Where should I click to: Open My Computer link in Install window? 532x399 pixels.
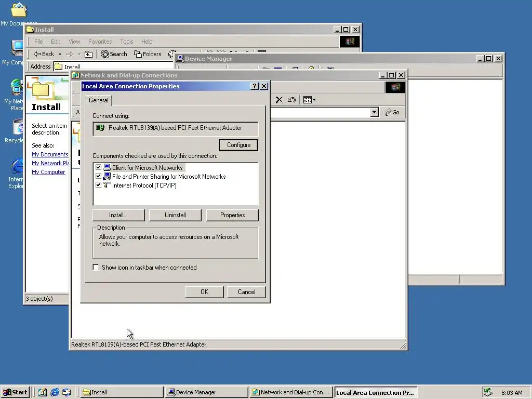(48, 172)
